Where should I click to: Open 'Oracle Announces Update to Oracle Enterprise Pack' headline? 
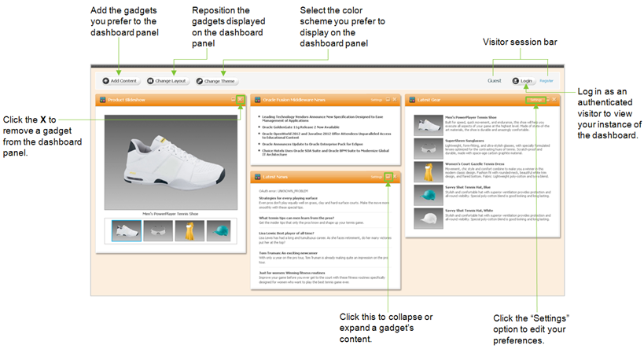[x=312, y=144]
